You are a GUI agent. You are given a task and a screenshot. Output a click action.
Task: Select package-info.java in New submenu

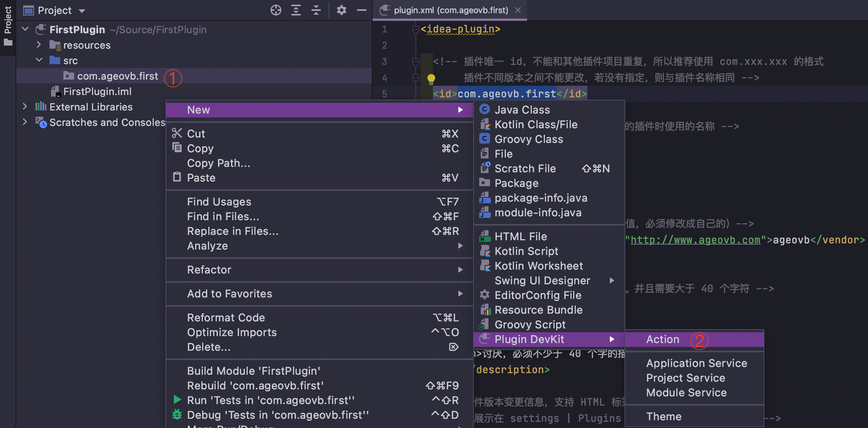(x=549, y=198)
